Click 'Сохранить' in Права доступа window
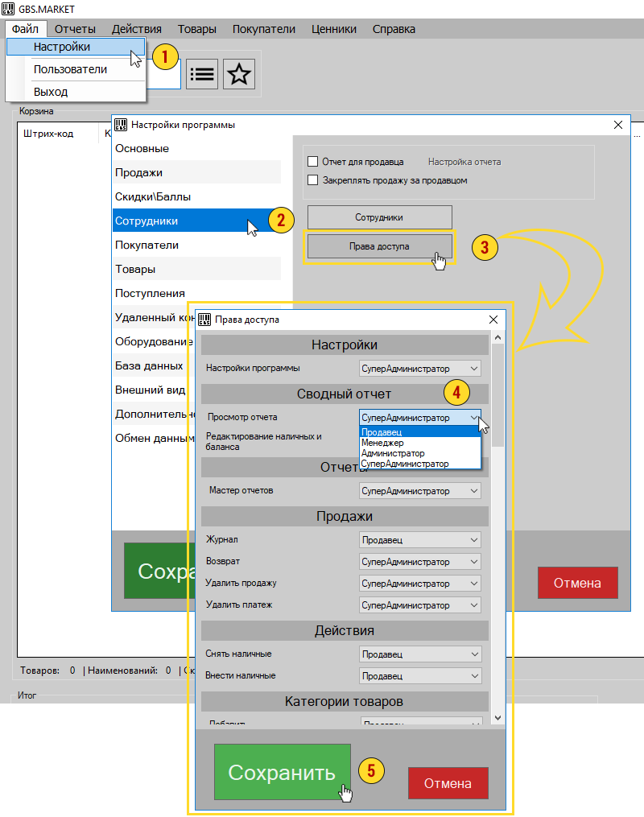Screen dimensions: 644x817 click(x=282, y=772)
